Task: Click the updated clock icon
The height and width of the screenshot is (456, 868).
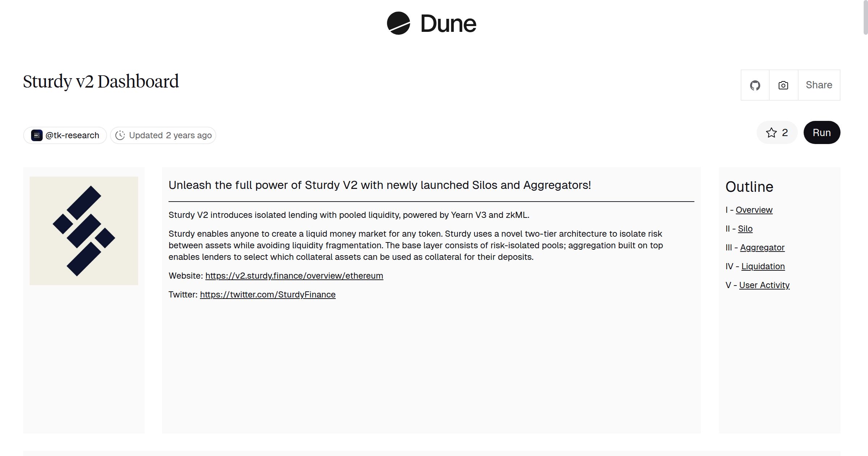Action: point(120,135)
